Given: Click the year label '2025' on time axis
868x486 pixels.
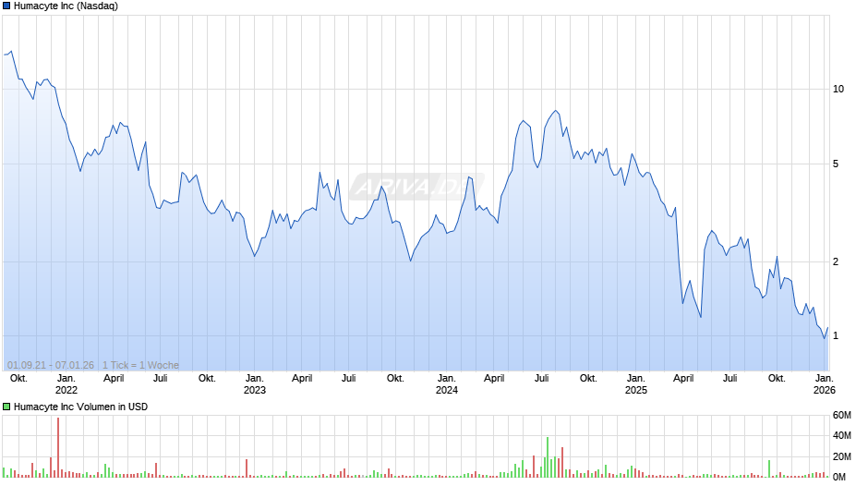Looking at the screenshot, I should (636, 390).
